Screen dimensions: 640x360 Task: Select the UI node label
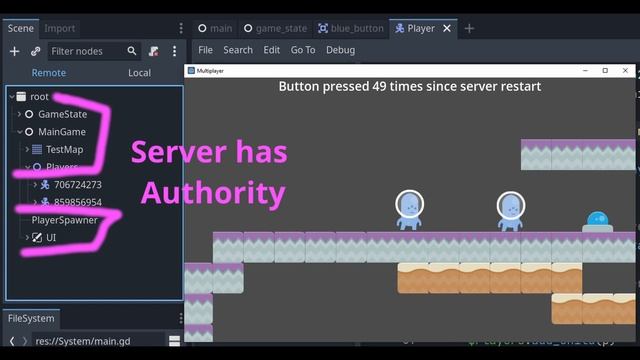pyautogui.click(x=51, y=238)
